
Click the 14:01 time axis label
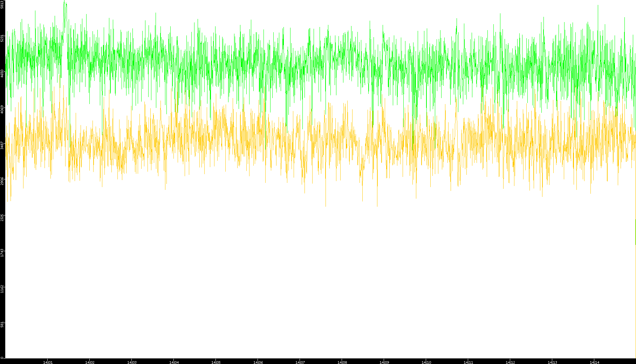pyautogui.click(x=48, y=362)
